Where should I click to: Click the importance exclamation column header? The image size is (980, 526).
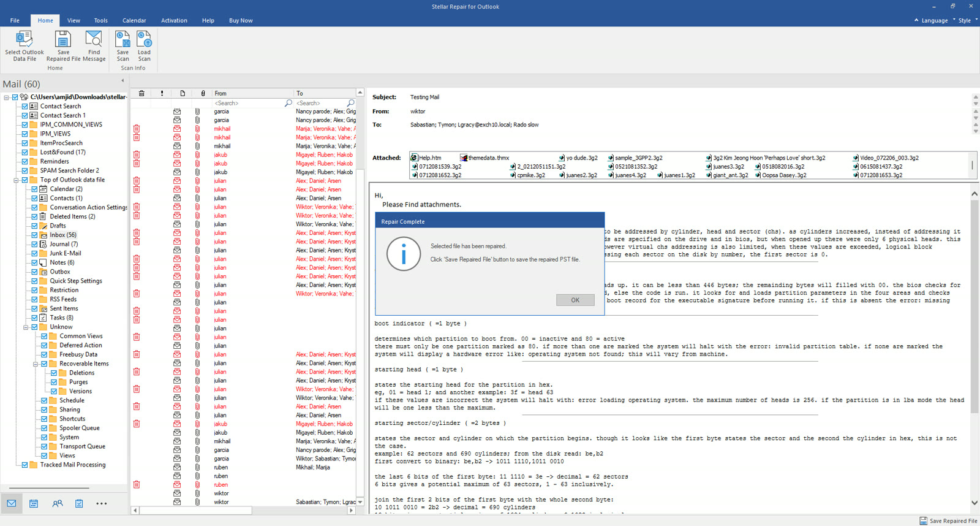click(162, 93)
